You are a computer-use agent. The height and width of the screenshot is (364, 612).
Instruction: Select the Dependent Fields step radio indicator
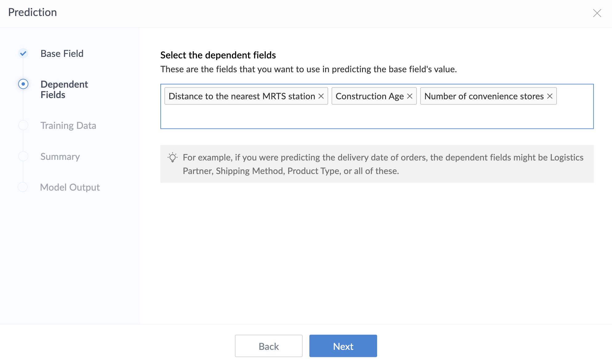23,84
